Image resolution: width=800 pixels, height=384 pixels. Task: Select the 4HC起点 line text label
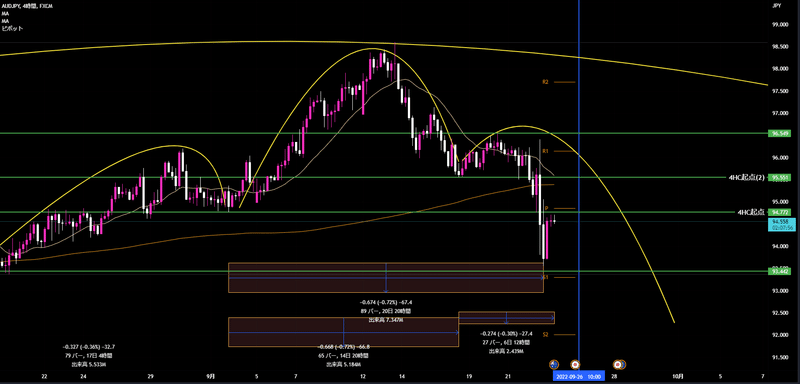pyautogui.click(x=752, y=212)
